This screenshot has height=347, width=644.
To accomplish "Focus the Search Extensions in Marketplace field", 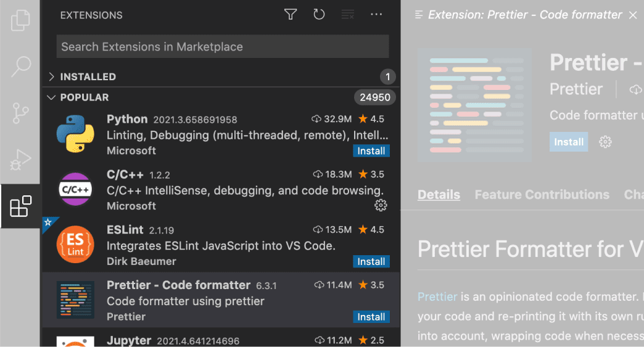I will point(222,47).
